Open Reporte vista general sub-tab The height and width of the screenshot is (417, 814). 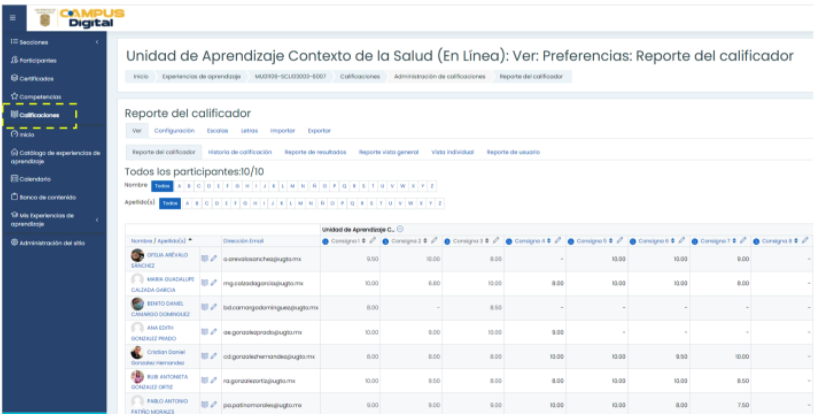(389, 152)
